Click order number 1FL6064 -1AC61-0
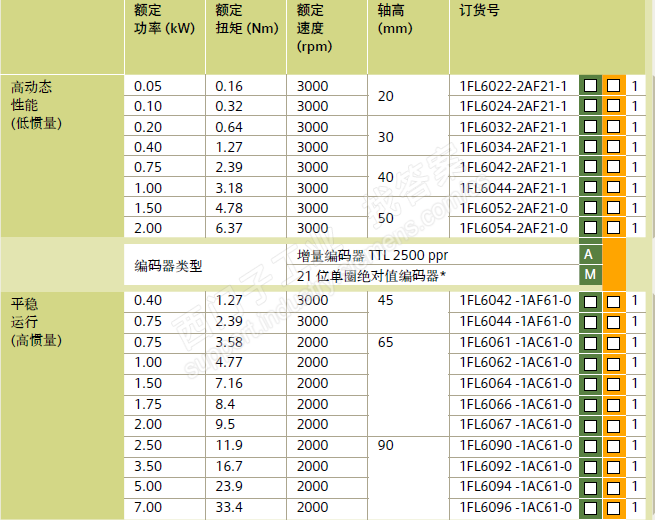The height and width of the screenshot is (520, 655). pyautogui.click(x=515, y=383)
